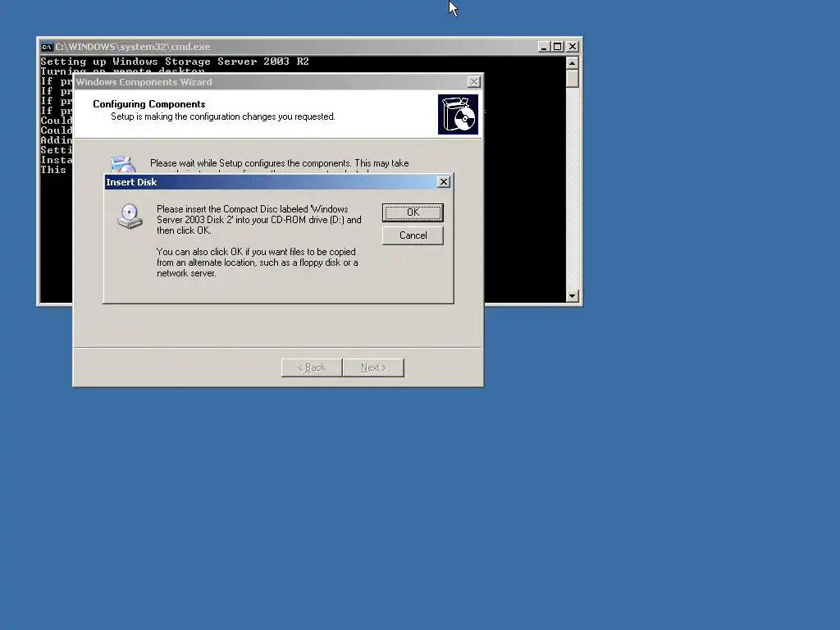Click 'Setting up Windows Storage Server 2003 R2' line
This screenshot has height=630, width=840.
[175, 61]
